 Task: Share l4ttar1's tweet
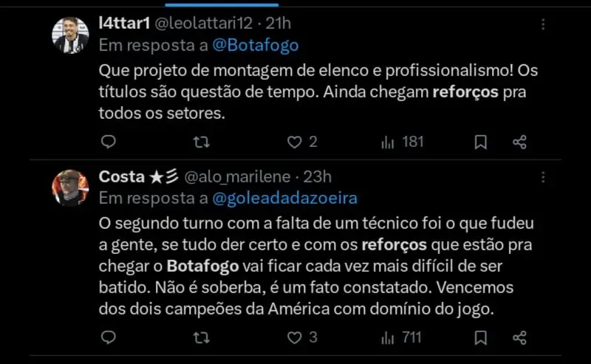(519, 142)
